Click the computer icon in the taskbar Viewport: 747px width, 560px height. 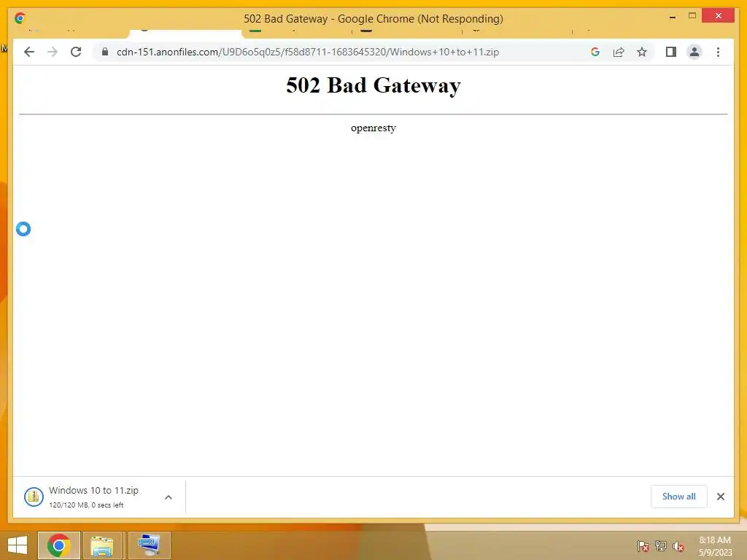(x=149, y=545)
